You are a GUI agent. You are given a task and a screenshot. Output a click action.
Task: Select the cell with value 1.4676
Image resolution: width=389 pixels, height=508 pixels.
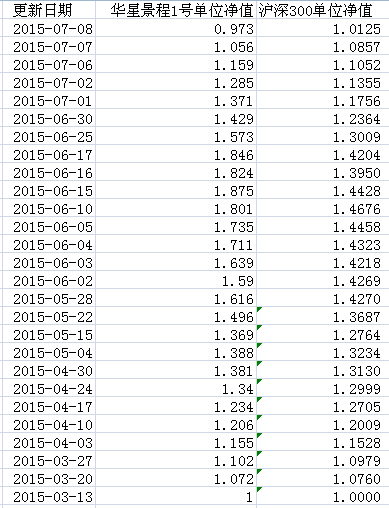[322, 208]
